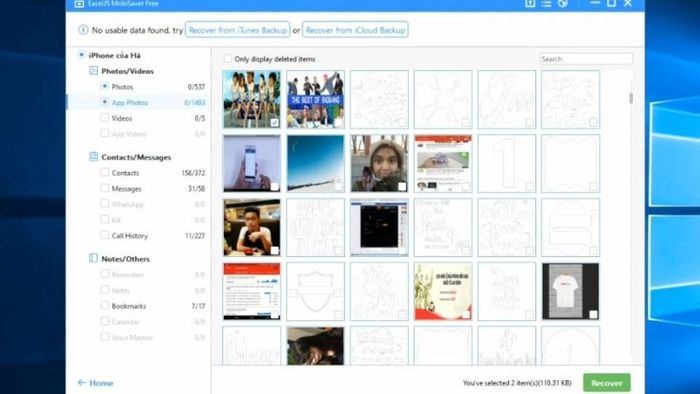Open the Bookmarks list item

tap(139, 306)
